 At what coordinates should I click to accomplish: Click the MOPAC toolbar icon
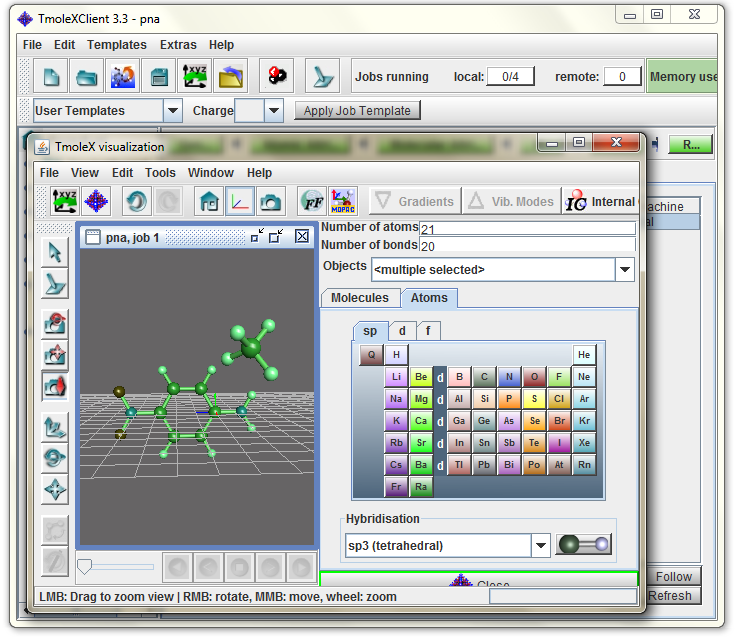(x=343, y=201)
